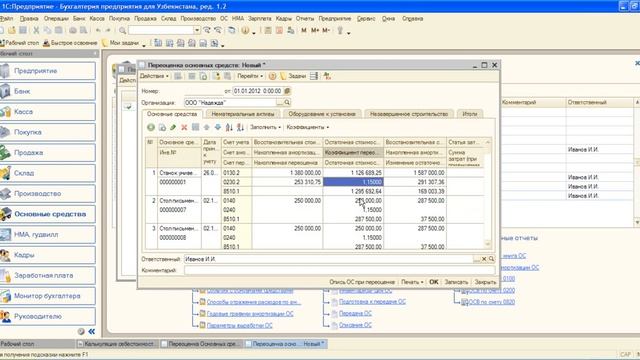Click the document structure icon beside Задачи
Viewport: 640px width, 360px height.
click(x=314, y=76)
